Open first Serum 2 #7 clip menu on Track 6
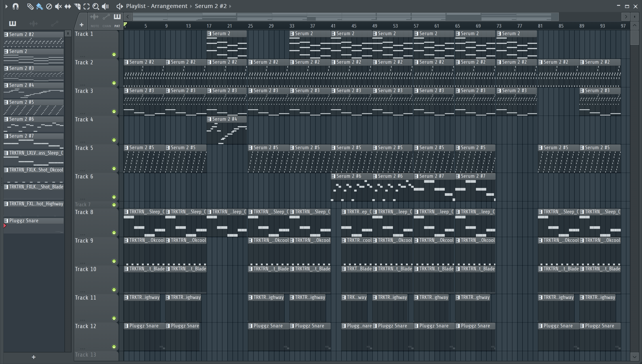The image size is (642, 364). pyautogui.click(x=416, y=176)
